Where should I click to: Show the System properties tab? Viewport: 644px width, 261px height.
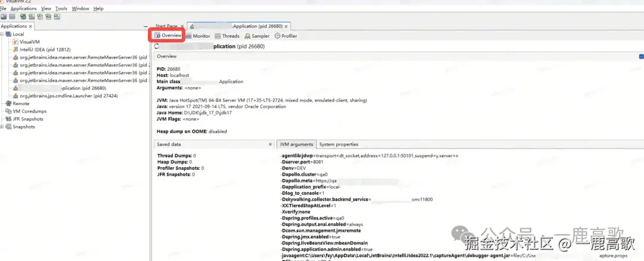point(339,145)
